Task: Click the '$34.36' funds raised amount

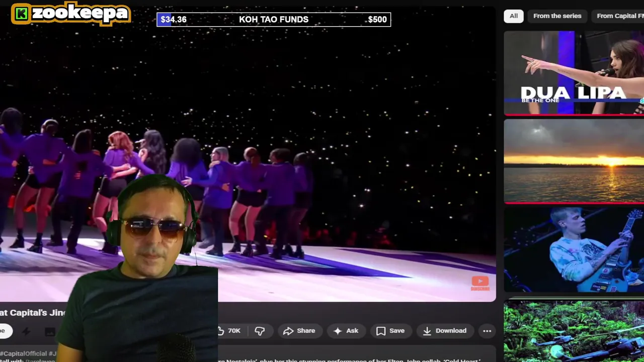Action: (x=174, y=20)
